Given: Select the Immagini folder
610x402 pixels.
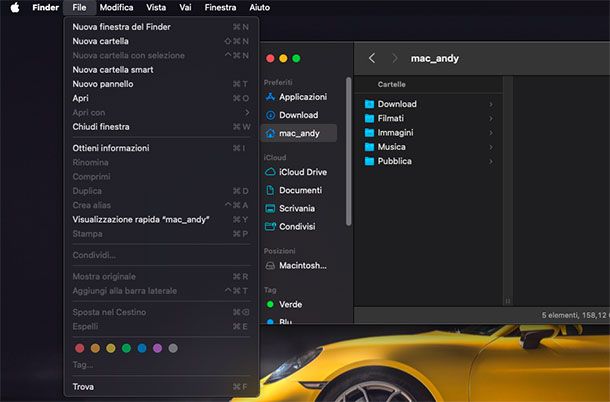Looking at the screenshot, I should (x=429, y=133).
